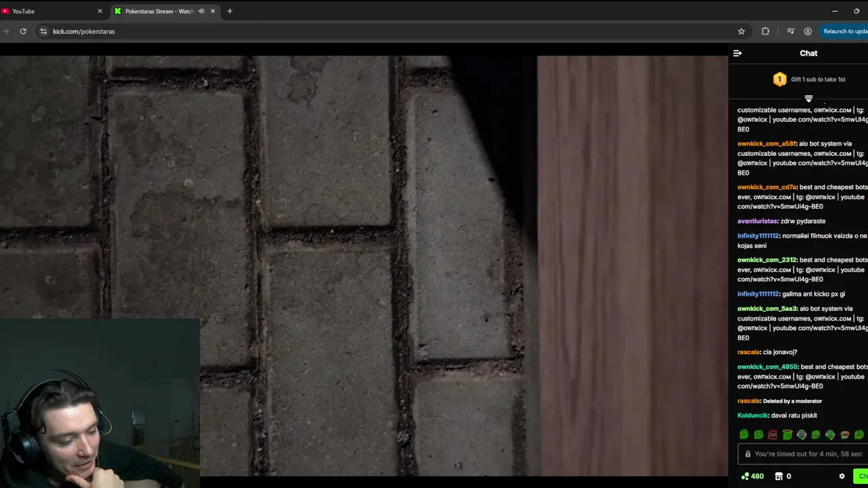This screenshot has width=868, height=488.
Task: Insert the brown monkey-like emote
Action: 845,435
